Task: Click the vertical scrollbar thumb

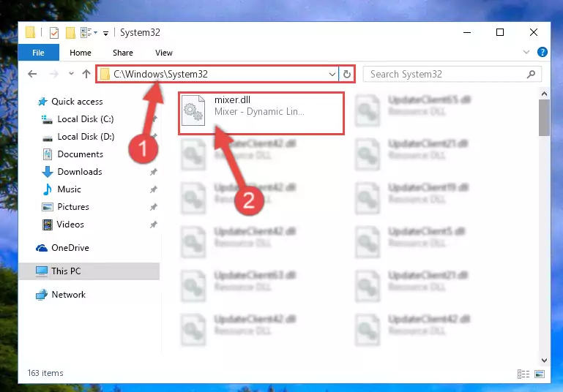Action: click(x=544, y=118)
